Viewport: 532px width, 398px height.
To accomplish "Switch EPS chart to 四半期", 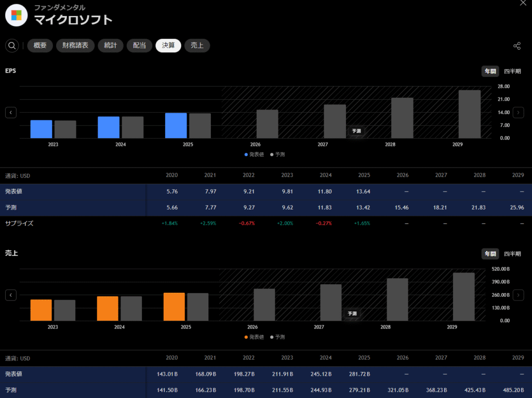I will [x=512, y=71].
